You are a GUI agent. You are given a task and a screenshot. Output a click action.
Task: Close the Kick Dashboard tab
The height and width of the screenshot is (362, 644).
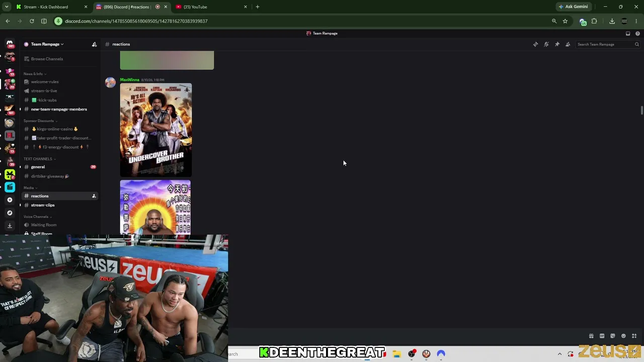[86, 7]
